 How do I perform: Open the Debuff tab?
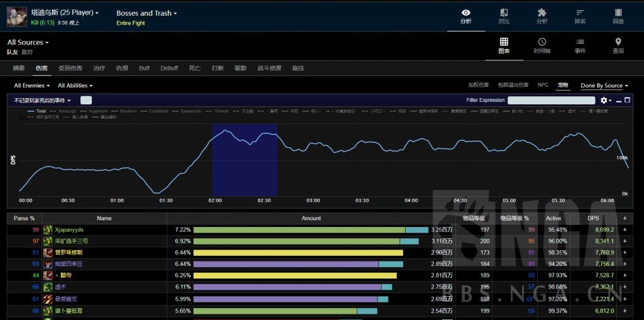tap(169, 68)
